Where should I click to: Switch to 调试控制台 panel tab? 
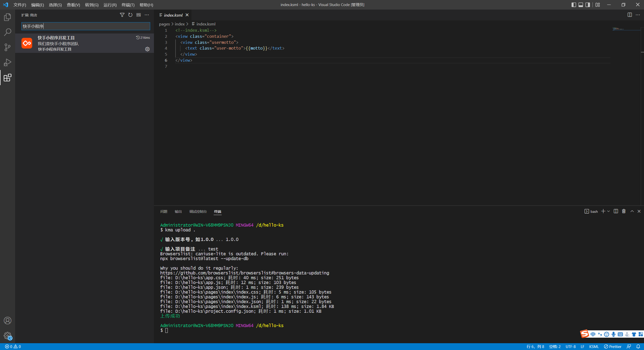click(198, 212)
